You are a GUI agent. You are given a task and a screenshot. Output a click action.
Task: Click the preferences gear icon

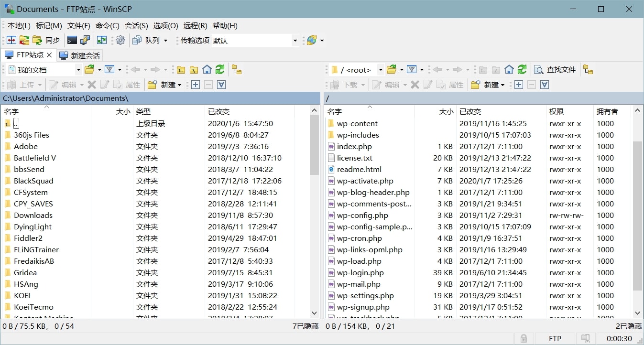(x=120, y=41)
